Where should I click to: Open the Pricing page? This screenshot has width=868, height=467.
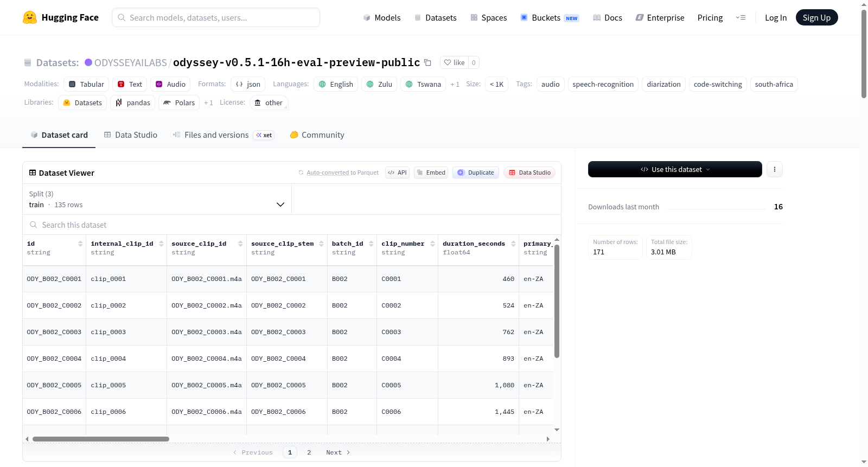710,17
